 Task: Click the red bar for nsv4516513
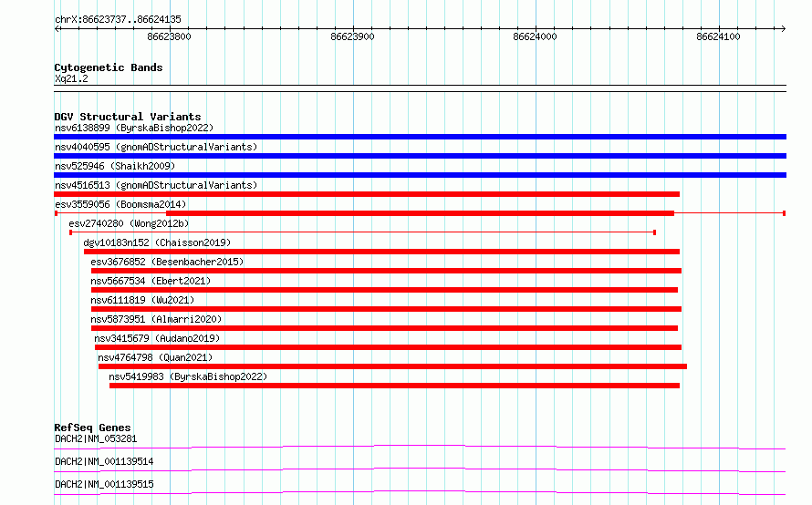(367, 194)
